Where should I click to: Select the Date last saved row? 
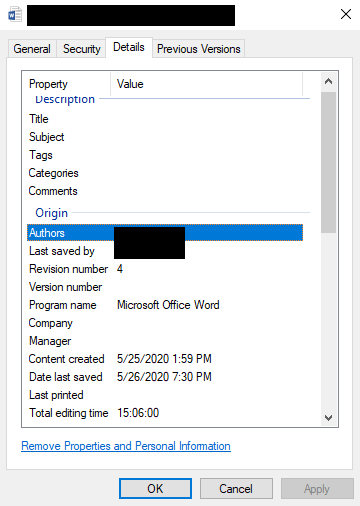point(165,377)
